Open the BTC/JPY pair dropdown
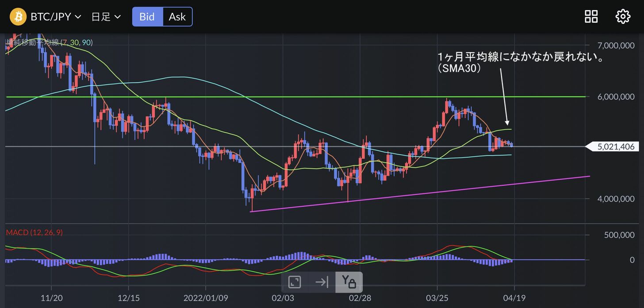Screen dimensions: 644x308 [56, 17]
